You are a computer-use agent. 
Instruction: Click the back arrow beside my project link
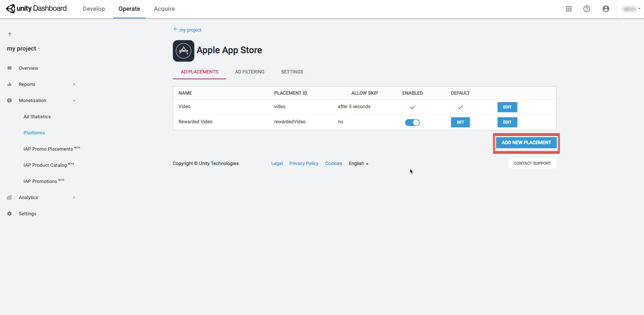(175, 29)
